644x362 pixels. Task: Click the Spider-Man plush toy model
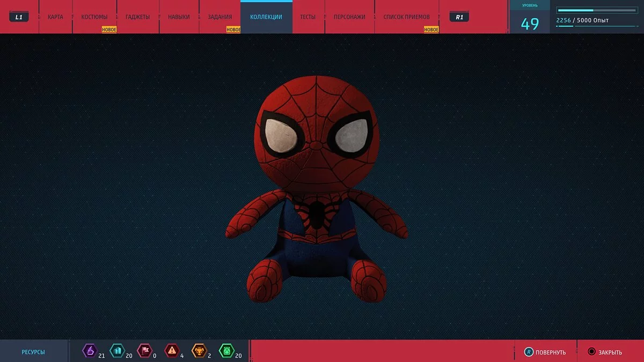point(317,193)
